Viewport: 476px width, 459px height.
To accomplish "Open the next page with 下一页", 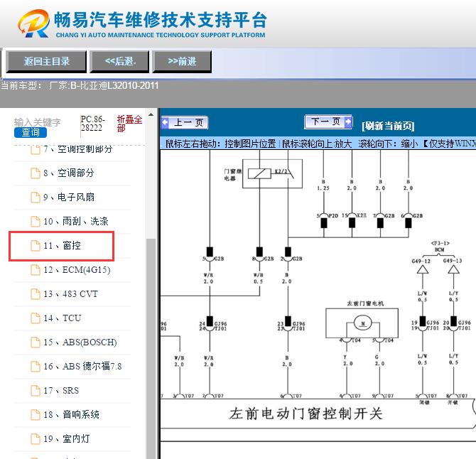I will (x=328, y=121).
